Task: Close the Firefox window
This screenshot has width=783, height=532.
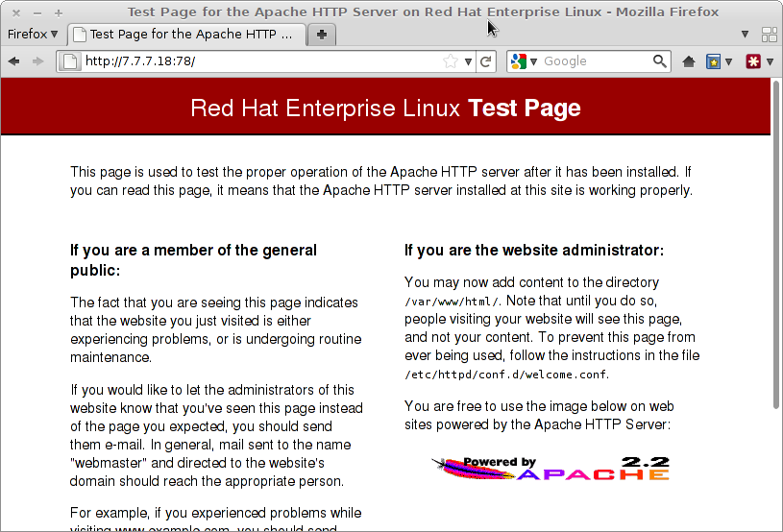Action: tap(16, 12)
